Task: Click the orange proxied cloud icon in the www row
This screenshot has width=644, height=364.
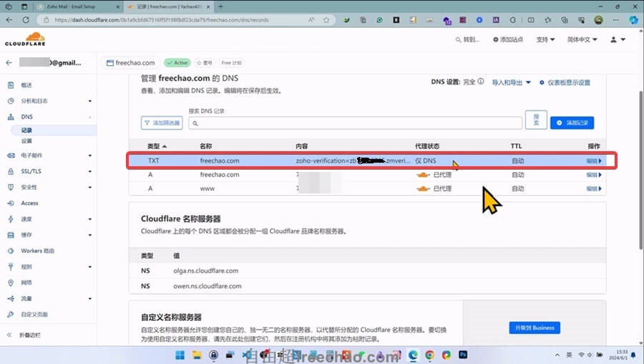Action: [423, 188]
